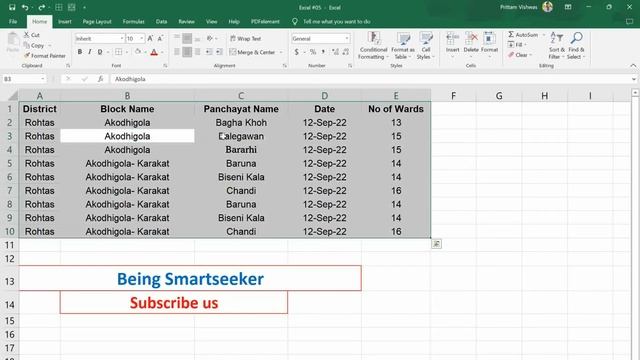640x360 pixels.
Task: Select the No of Wards header cell
Action: point(396,109)
